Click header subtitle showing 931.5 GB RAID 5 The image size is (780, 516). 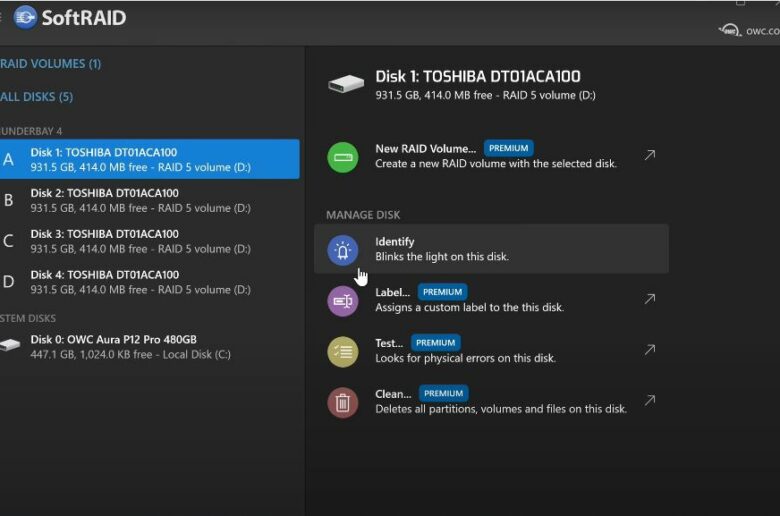[485, 95]
